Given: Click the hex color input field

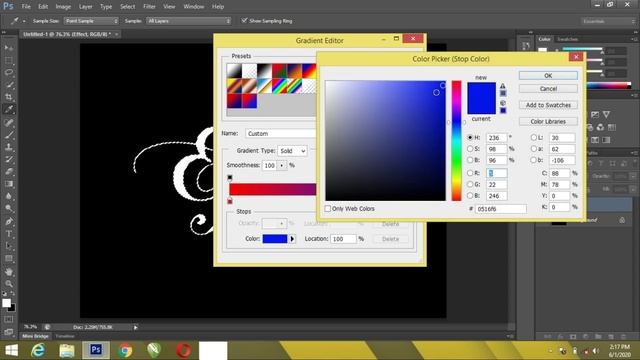Looking at the screenshot, I should (x=501, y=209).
